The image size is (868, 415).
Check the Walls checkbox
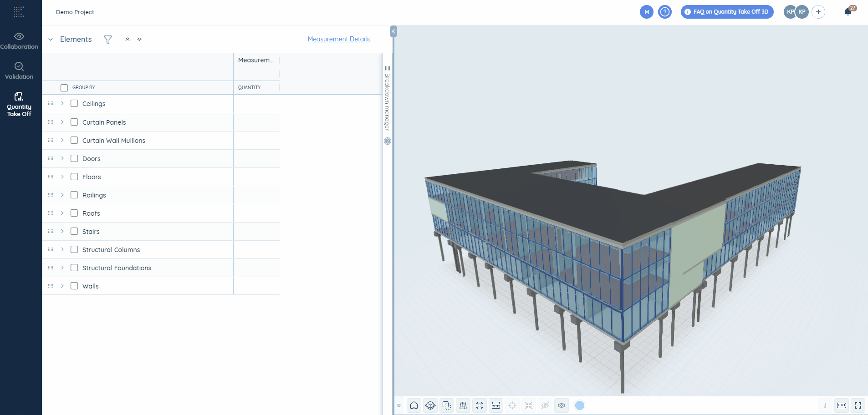click(74, 286)
